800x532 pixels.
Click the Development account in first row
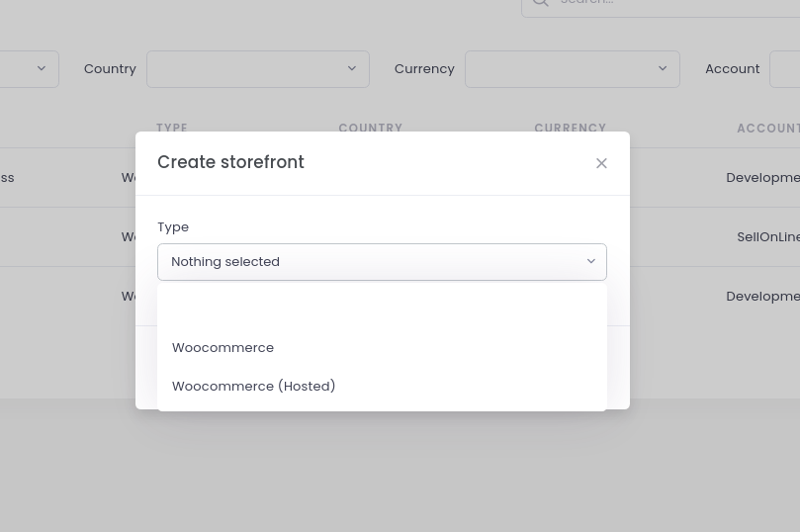coord(762,178)
